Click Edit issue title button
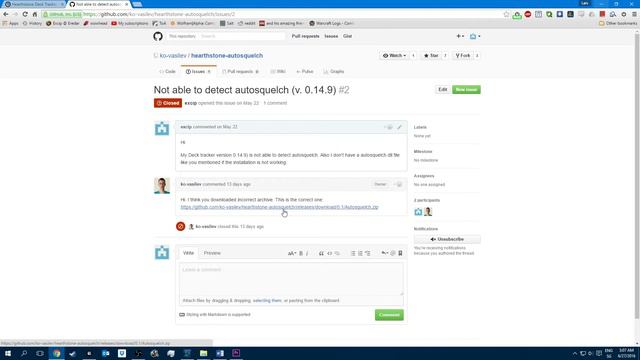 click(x=442, y=89)
